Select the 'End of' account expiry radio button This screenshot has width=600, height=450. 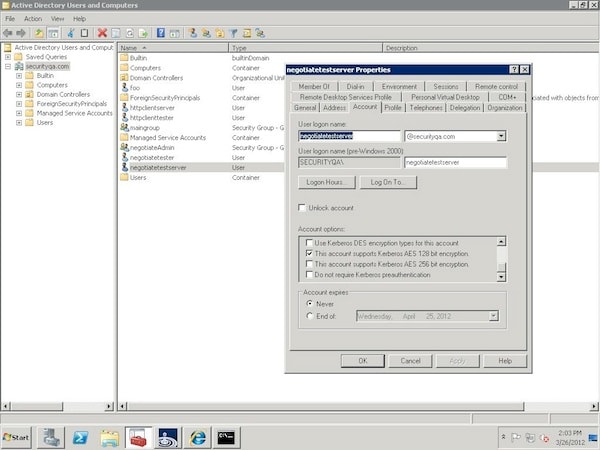point(309,316)
